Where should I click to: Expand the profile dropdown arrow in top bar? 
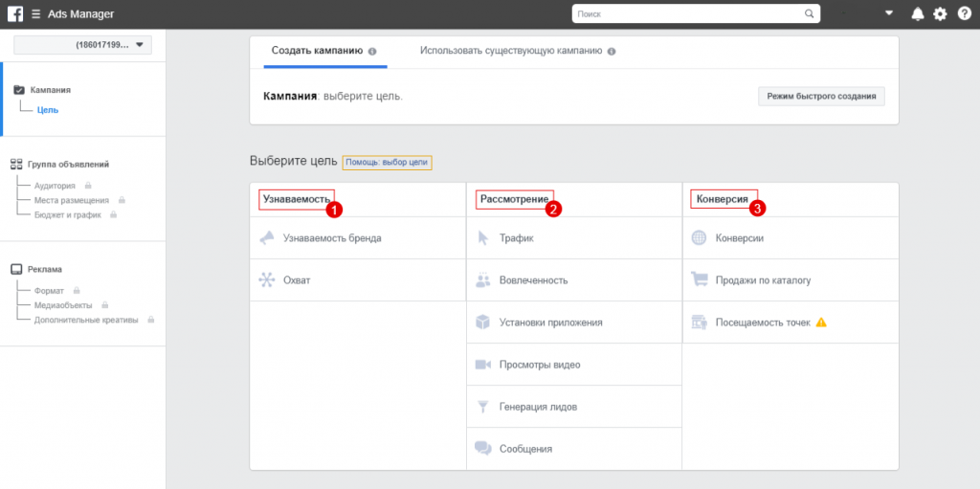(889, 13)
